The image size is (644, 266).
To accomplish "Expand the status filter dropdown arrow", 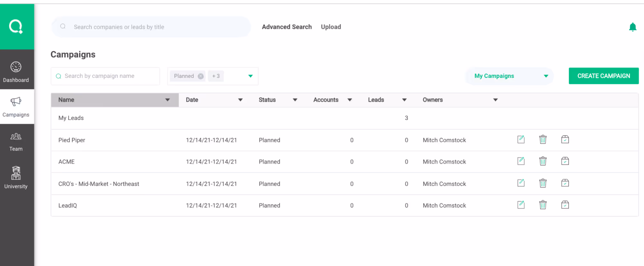I will click(x=250, y=76).
